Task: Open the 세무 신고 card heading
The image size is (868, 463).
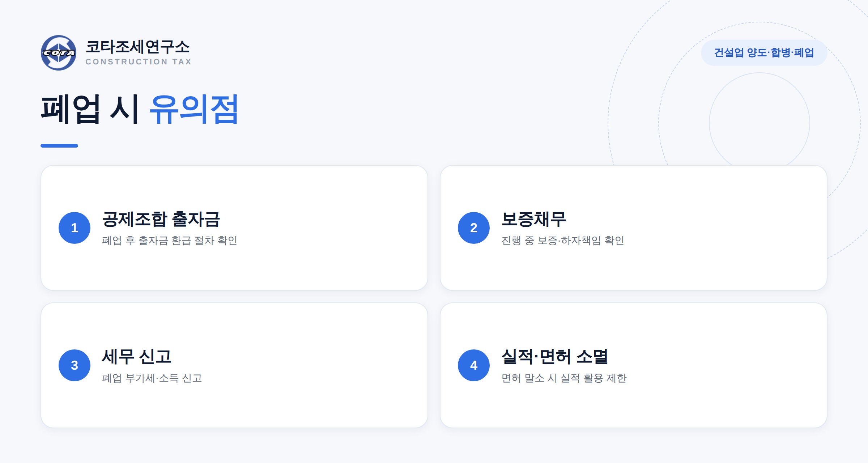Action: (136, 357)
